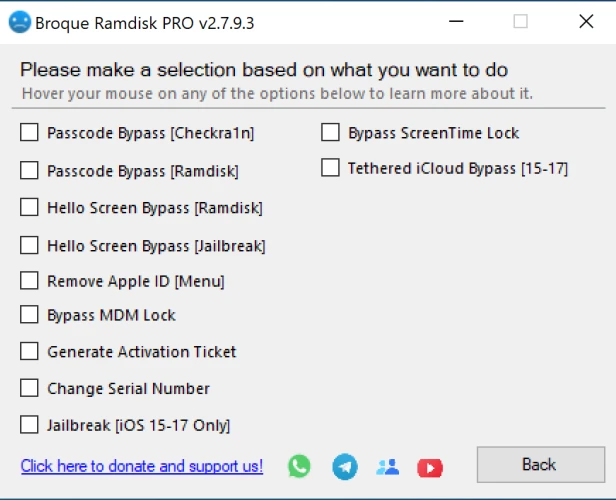Click the disabled maximize window button

(x=521, y=21)
